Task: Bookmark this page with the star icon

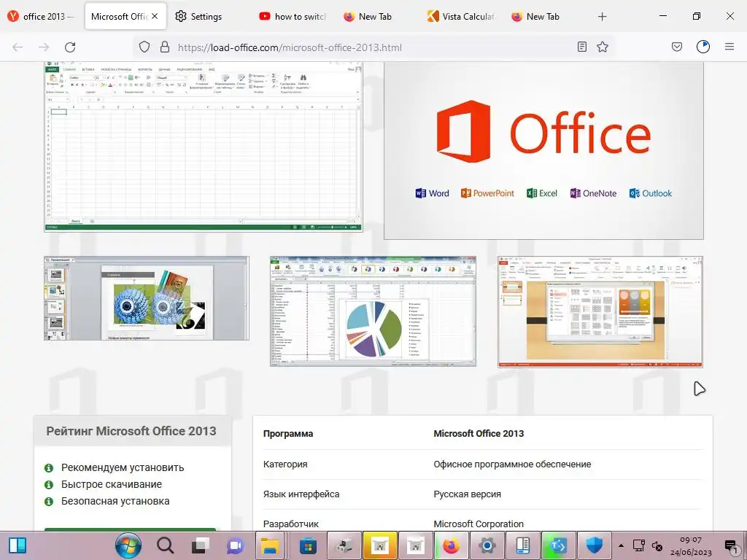Action: (603, 47)
